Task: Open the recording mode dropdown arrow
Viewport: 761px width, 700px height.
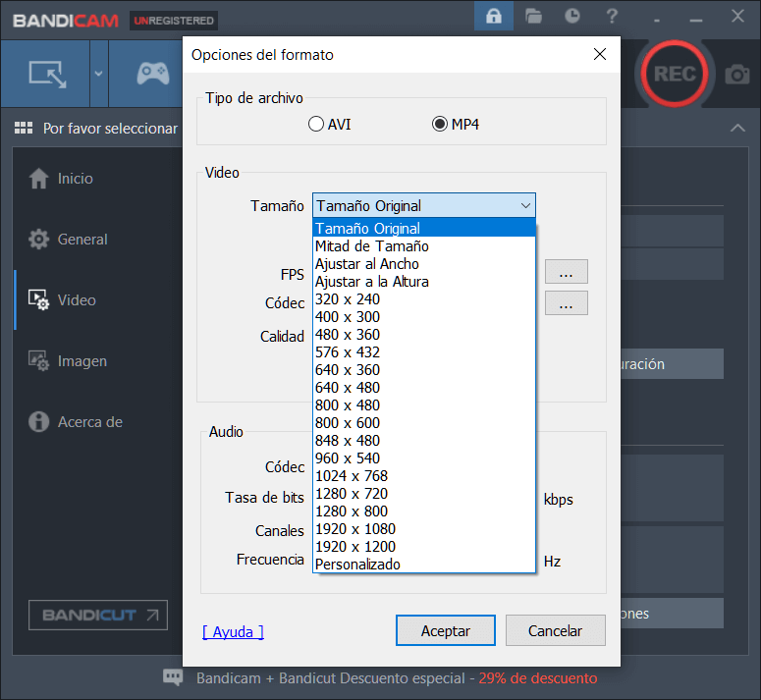Action: [x=98, y=74]
